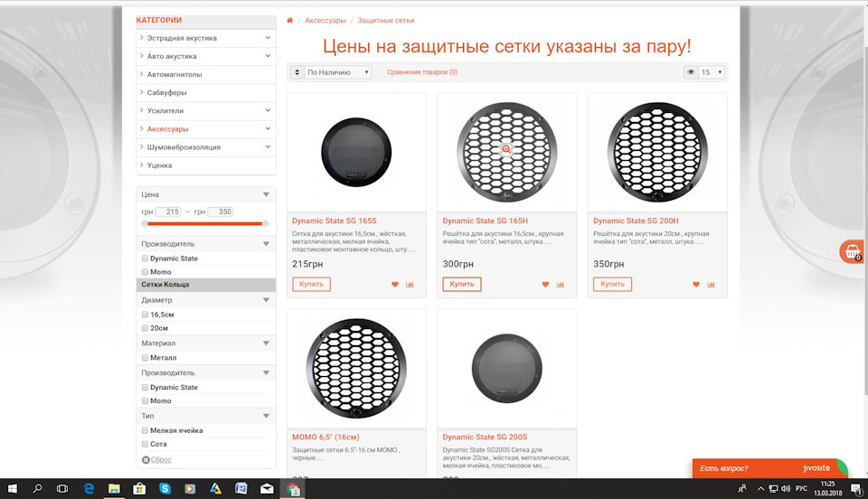Open Microsoft Store from taskbar

(139, 488)
